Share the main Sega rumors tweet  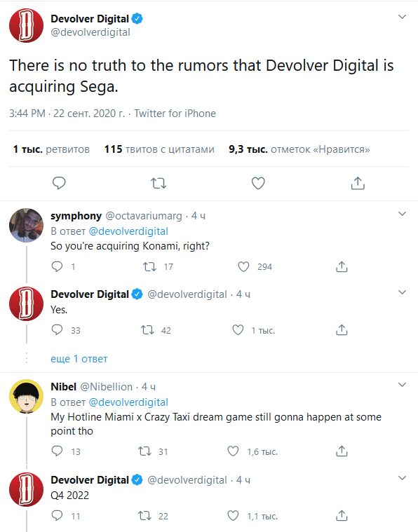point(358,183)
